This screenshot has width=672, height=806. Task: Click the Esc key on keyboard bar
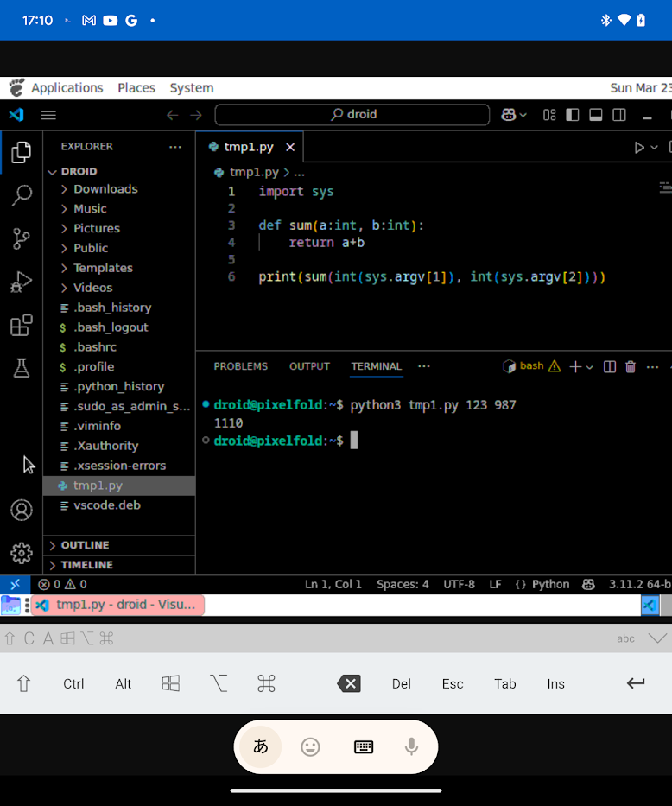pos(453,683)
